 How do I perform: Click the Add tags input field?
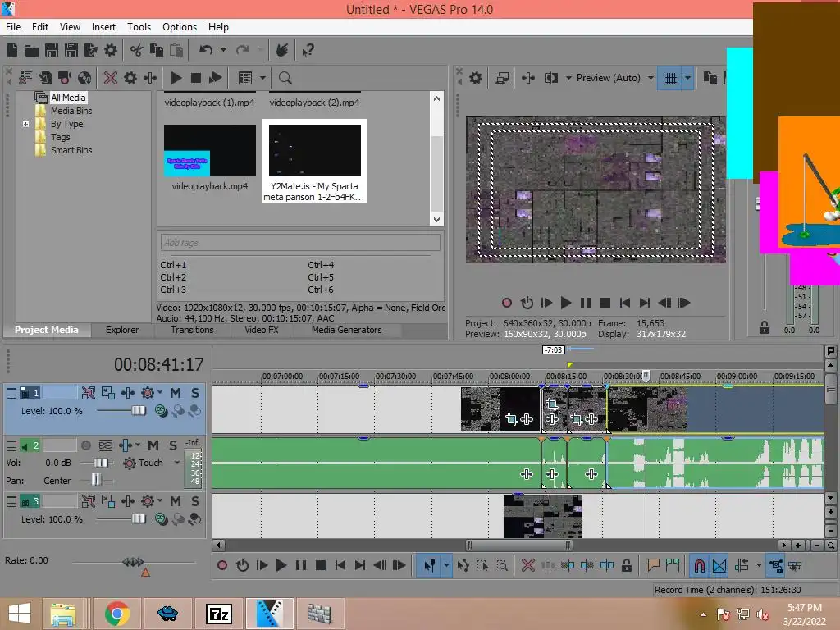point(300,243)
